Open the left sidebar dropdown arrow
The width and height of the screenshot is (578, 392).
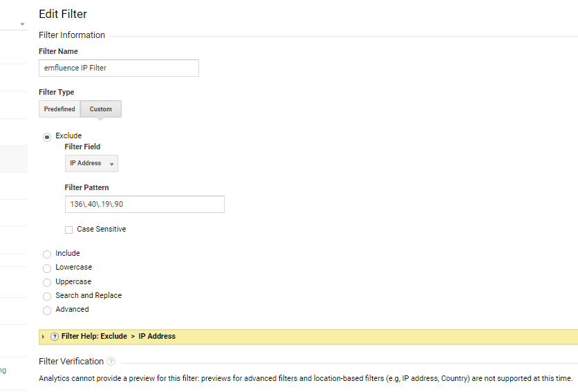pyautogui.click(x=23, y=24)
